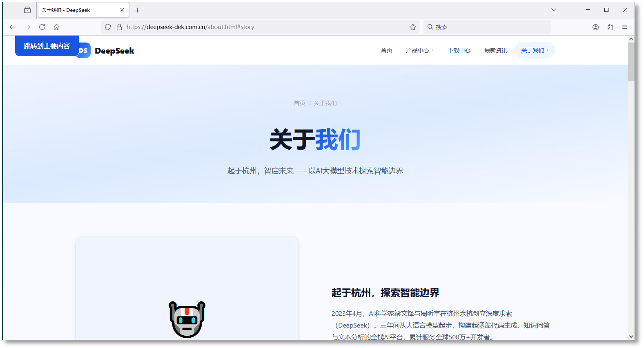Select the 关于我们 - DeepSeek tab

83,10
